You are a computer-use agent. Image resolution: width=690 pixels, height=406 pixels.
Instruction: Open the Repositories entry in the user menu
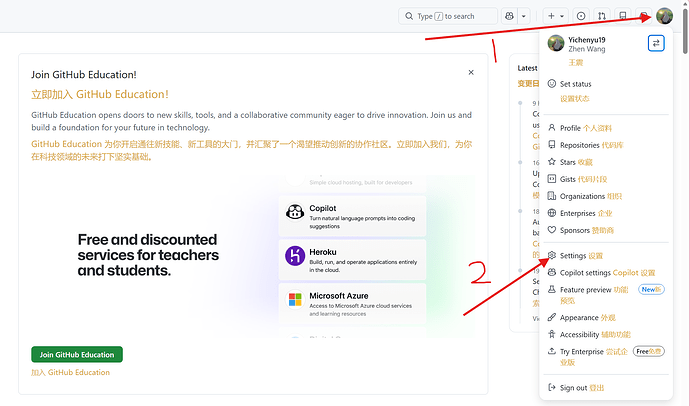coord(606,145)
